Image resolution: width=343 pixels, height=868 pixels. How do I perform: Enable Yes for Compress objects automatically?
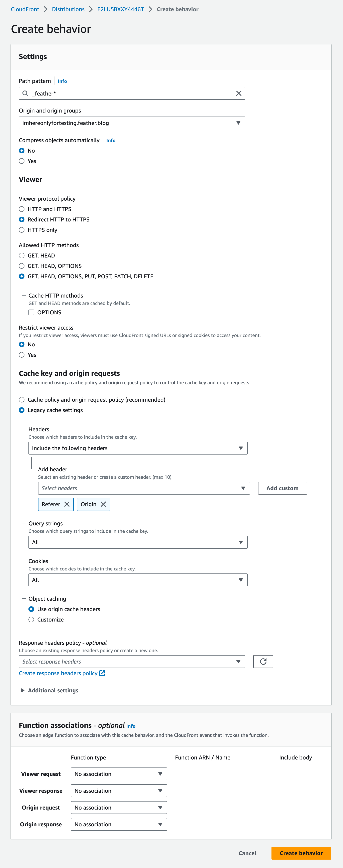coord(22,161)
